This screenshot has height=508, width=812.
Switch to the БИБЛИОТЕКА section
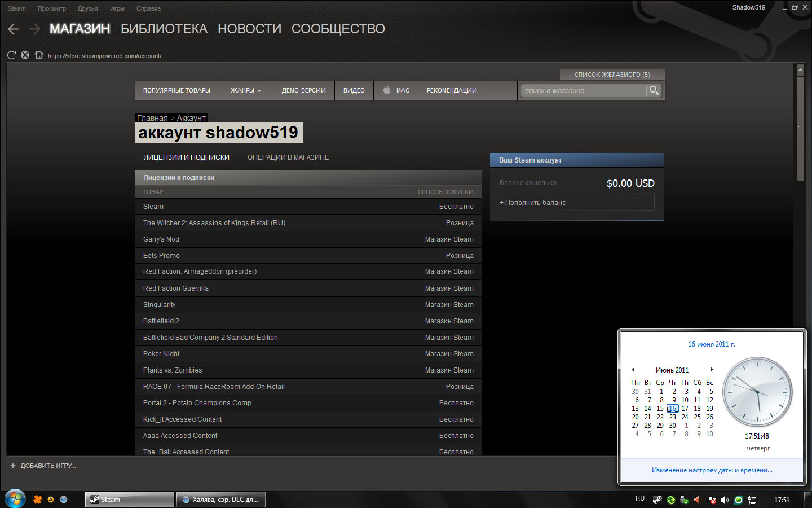tap(164, 29)
